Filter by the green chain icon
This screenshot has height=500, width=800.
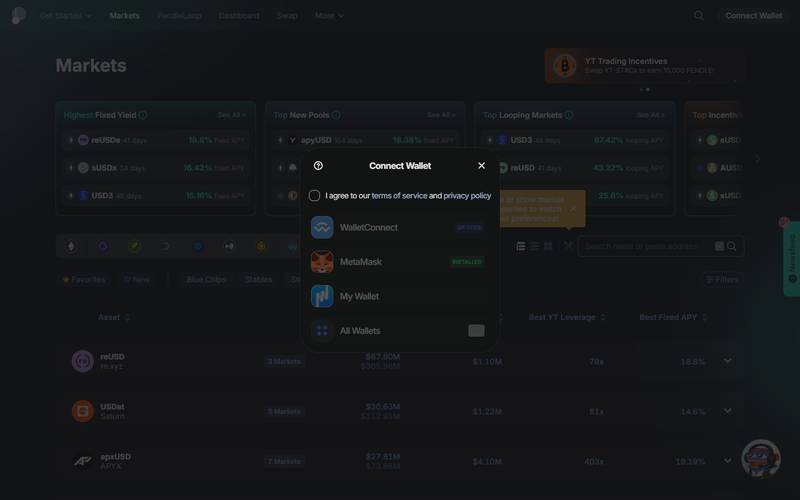(x=134, y=246)
